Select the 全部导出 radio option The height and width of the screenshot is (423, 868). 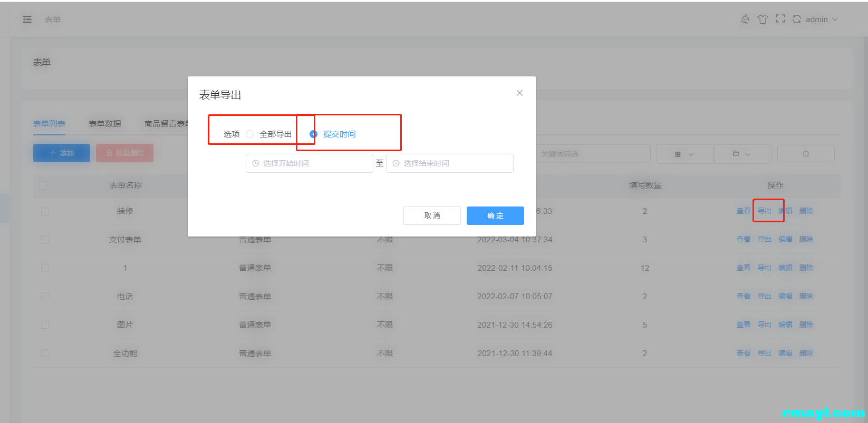pyautogui.click(x=269, y=134)
